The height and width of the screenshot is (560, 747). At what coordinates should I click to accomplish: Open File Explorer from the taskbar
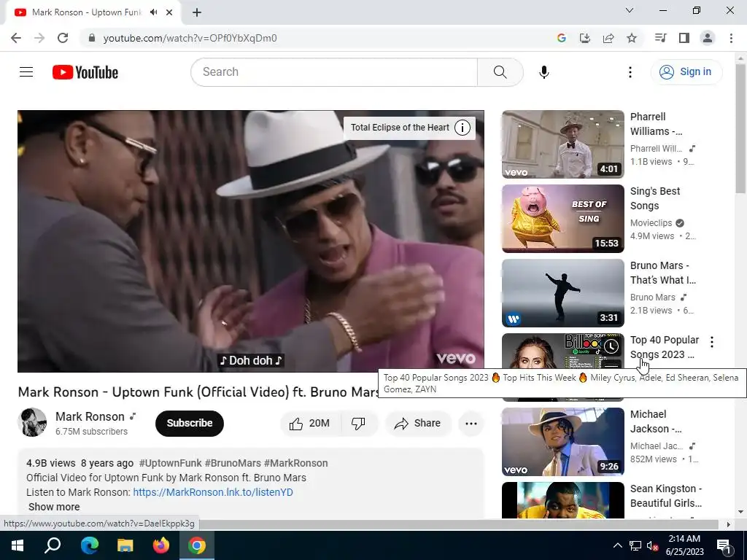coord(125,545)
